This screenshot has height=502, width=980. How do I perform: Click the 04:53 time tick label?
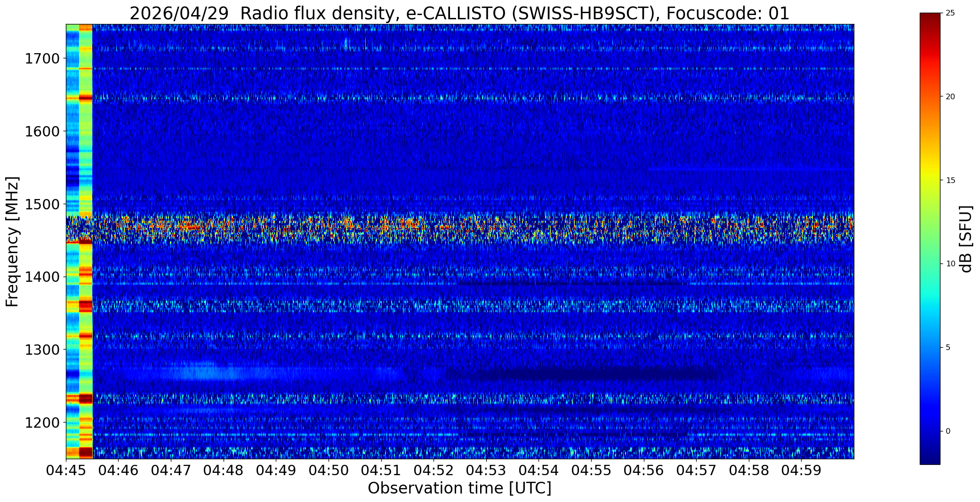pos(486,470)
